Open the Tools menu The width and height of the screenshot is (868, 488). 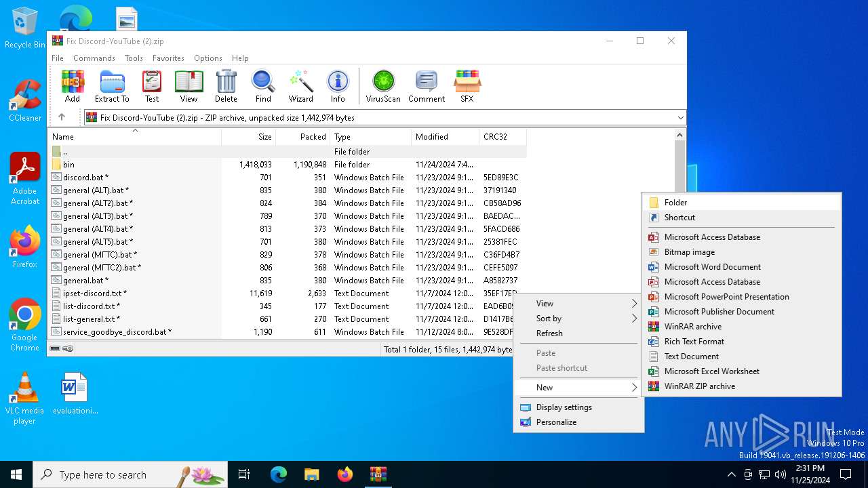[x=134, y=58]
